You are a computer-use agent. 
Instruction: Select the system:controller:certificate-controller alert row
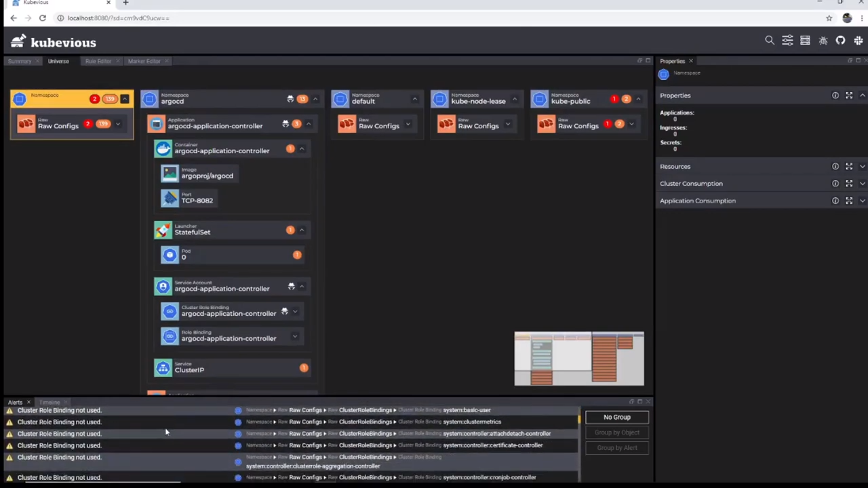coord(292,445)
